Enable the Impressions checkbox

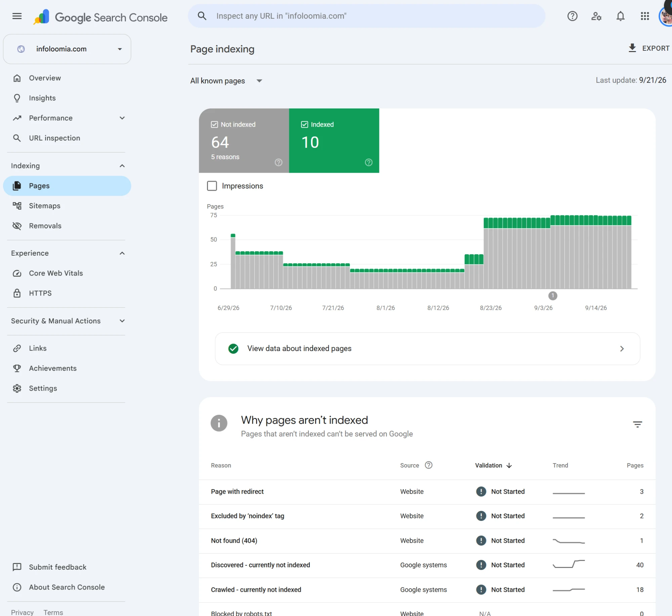point(212,186)
